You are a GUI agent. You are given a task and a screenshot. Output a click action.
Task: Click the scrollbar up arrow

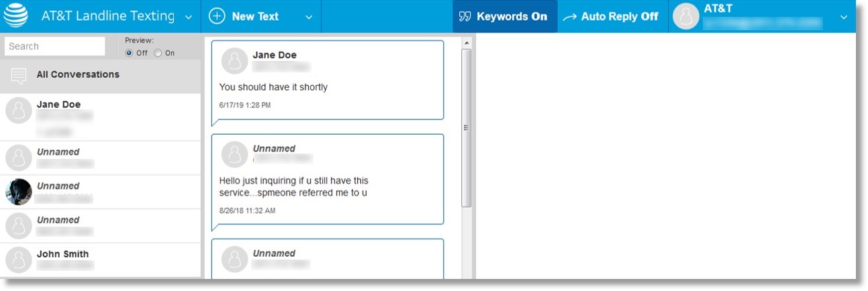click(467, 43)
